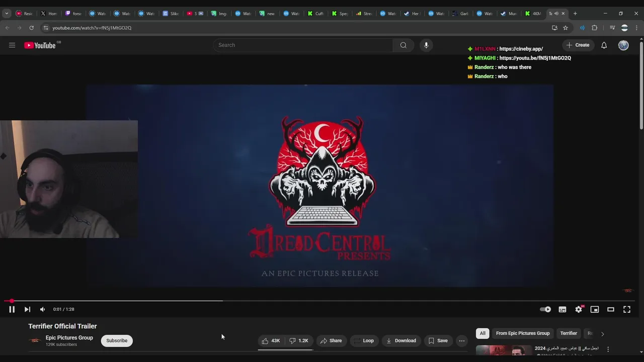
Task: Go back in browser history
Action: pos(7,28)
